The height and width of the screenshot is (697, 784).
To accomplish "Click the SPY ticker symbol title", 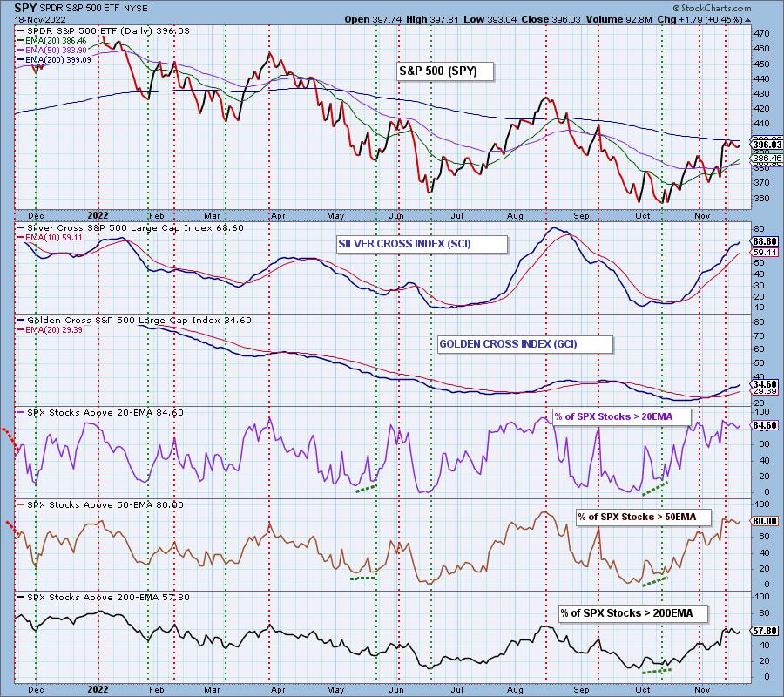I will point(25,8).
